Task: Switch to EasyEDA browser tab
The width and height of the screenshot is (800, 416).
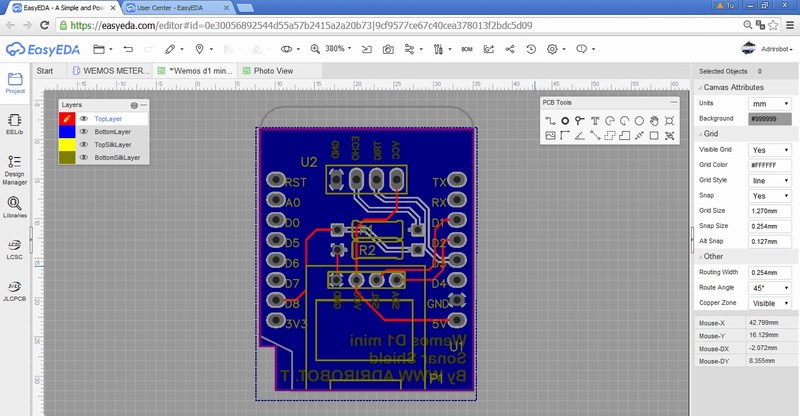Action: (x=63, y=8)
